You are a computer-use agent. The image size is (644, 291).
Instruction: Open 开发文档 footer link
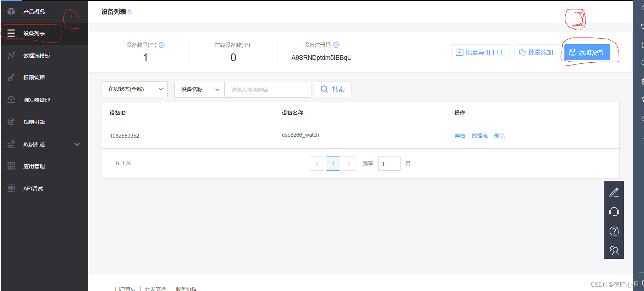tap(156, 289)
